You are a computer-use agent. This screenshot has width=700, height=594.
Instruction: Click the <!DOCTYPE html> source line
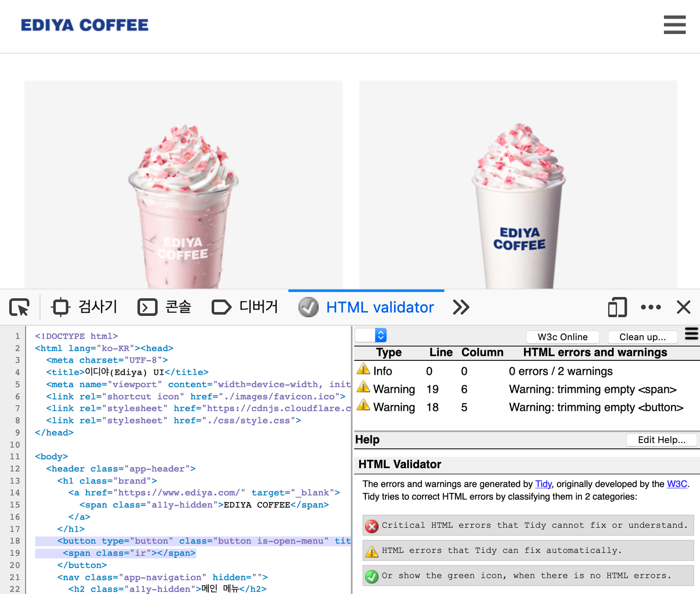77,336
